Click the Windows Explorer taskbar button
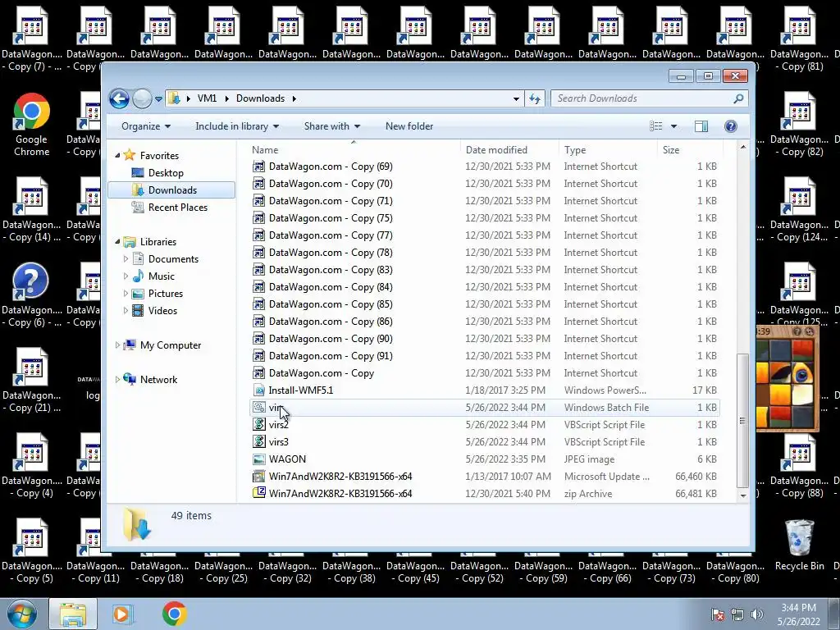 [73, 614]
